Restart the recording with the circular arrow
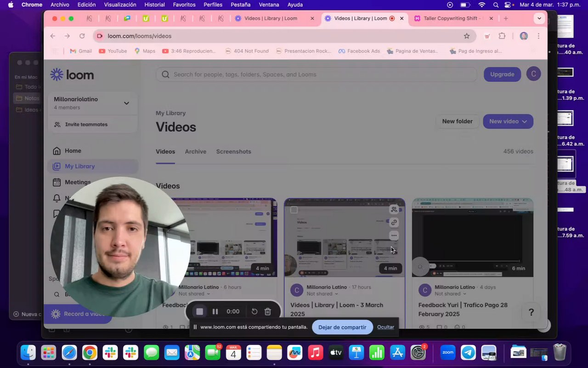The height and width of the screenshot is (368, 588). [254, 311]
